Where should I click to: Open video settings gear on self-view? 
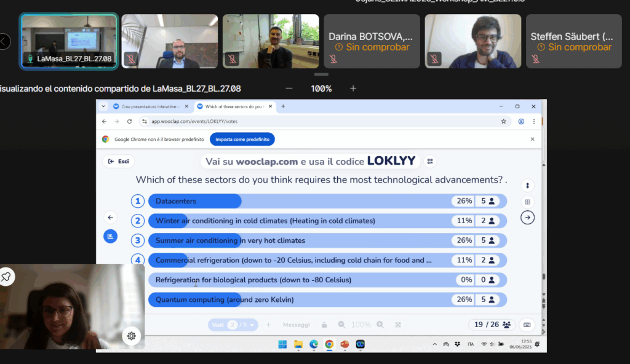tap(132, 336)
